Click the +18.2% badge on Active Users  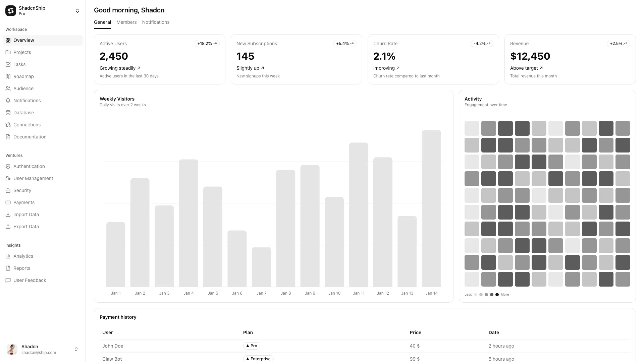coord(207,44)
